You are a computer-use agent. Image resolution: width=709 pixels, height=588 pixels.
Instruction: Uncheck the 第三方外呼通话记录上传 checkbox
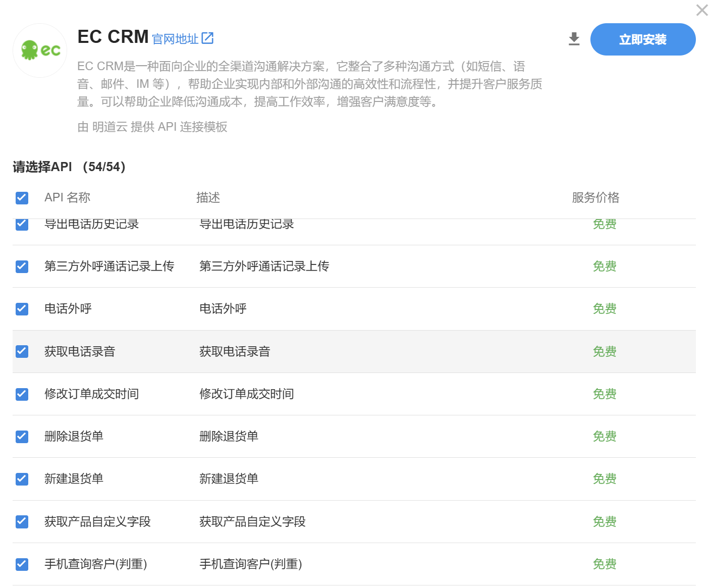(x=22, y=266)
